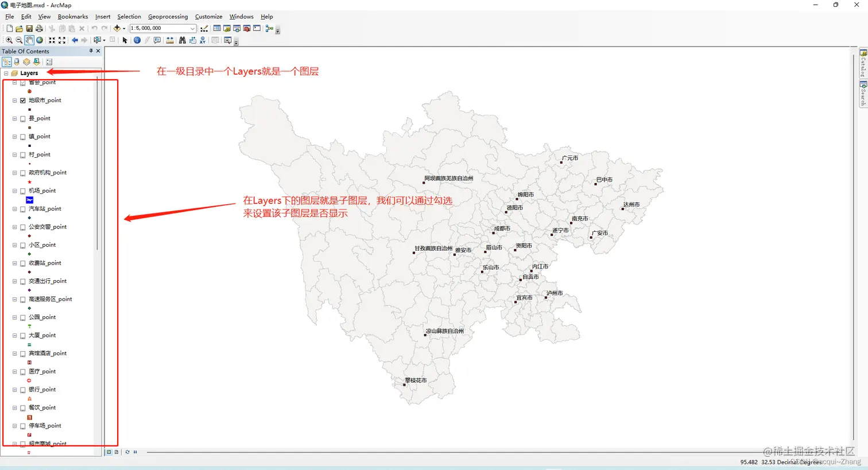868x470 pixels.
Task: Show the 机场_point layer
Action: click(x=23, y=191)
